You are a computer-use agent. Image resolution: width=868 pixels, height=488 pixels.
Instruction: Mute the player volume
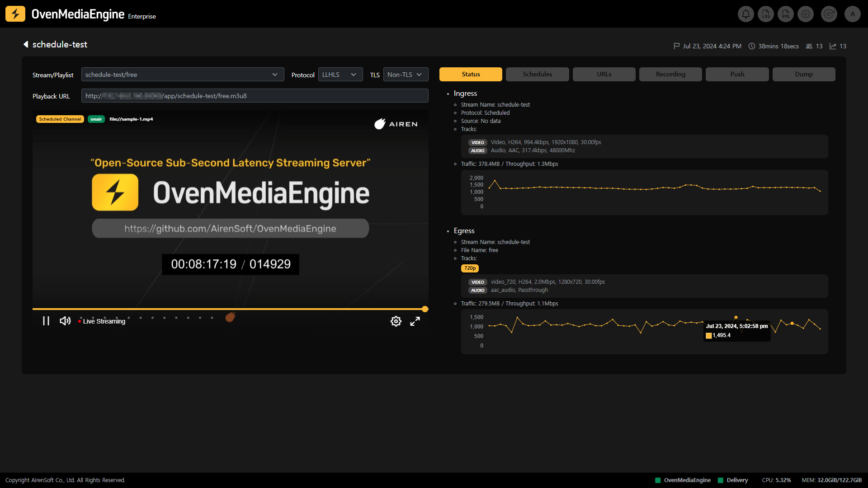(x=65, y=321)
